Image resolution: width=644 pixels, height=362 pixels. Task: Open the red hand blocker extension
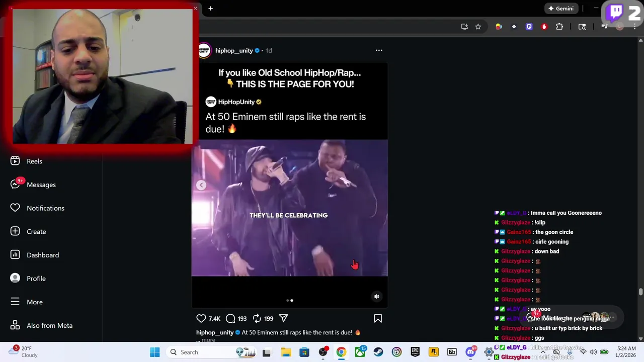[x=544, y=27]
